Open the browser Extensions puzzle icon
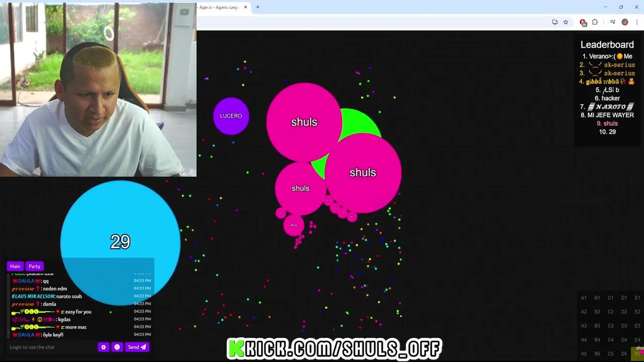Image resolution: width=644 pixels, height=362 pixels. pos(595,22)
